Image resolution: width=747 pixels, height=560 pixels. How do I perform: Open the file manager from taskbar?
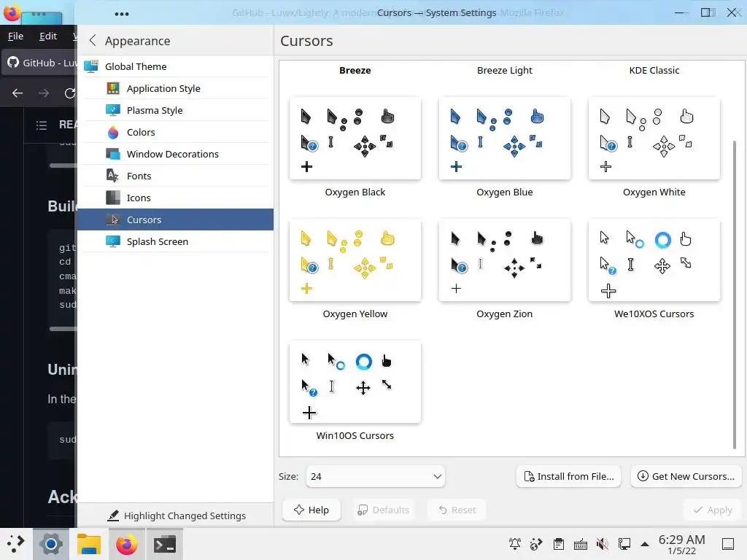click(88, 544)
